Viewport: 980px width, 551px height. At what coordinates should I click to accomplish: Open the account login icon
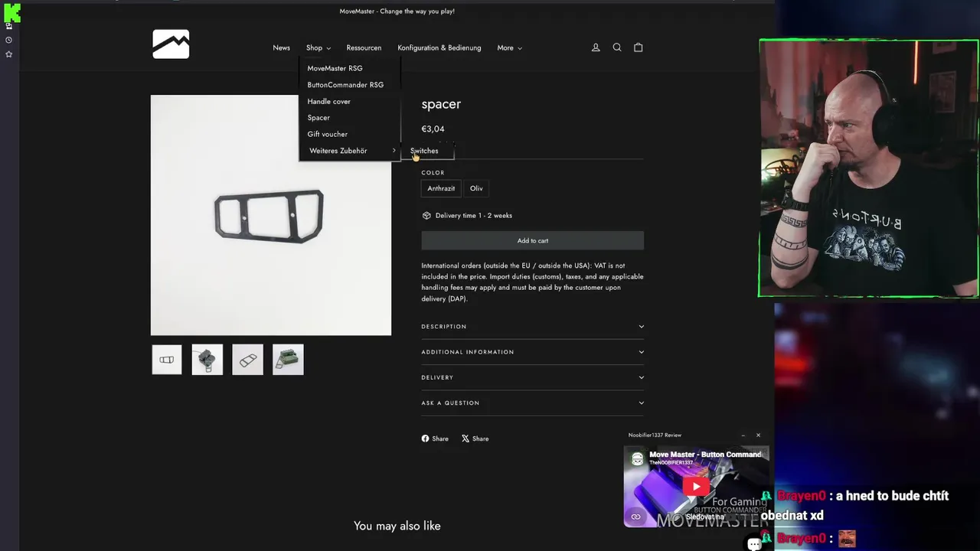(x=596, y=47)
